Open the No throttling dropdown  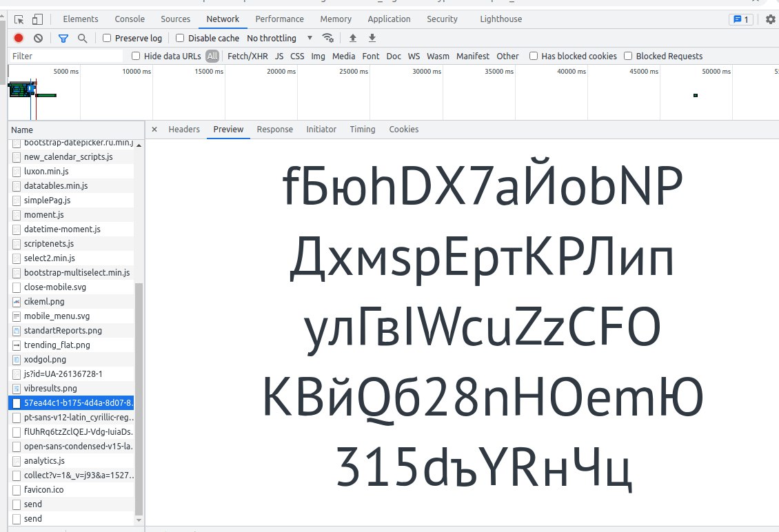click(280, 39)
